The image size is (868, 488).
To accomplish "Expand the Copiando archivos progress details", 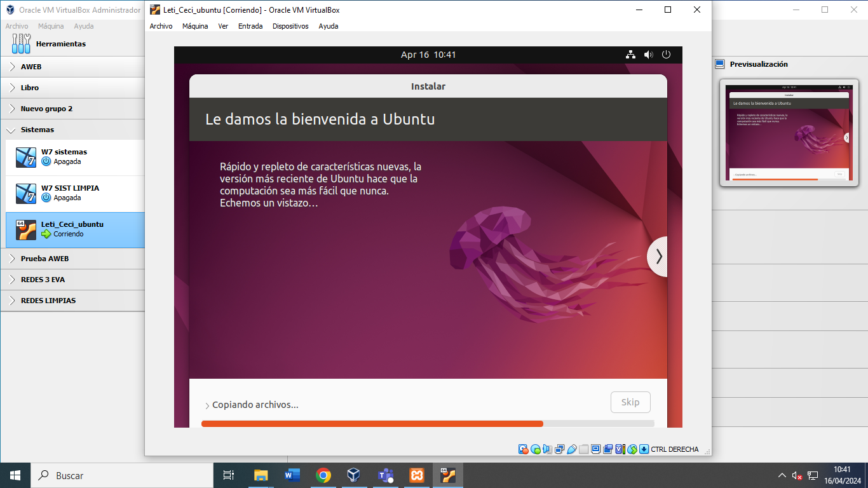I will coord(207,405).
